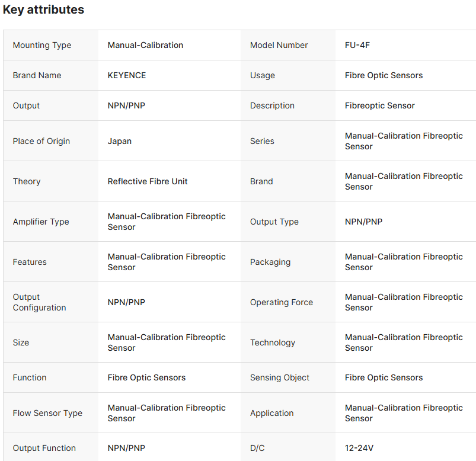
Task: Select the Technology label cell
Action: [273, 342]
